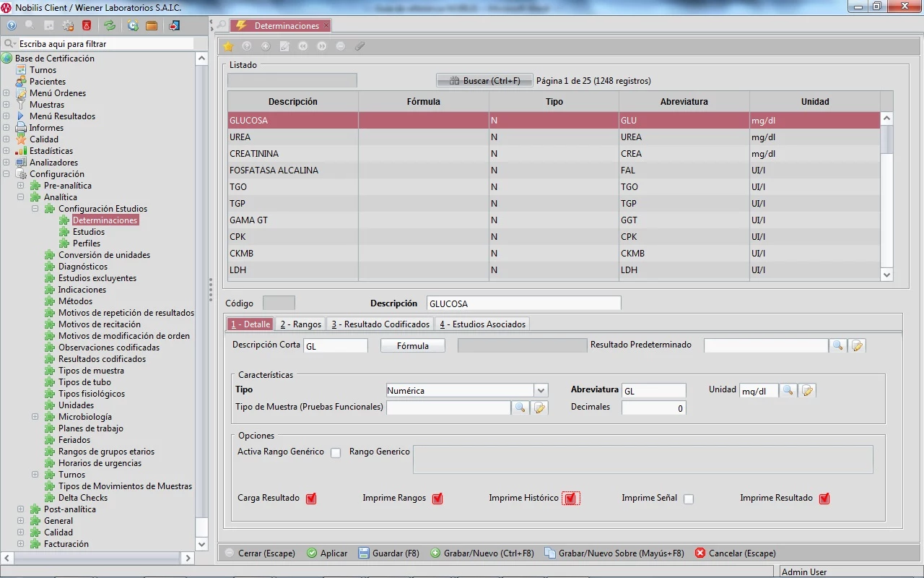Click the red database icon in toolbar
The image size is (924, 578).
click(x=87, y=26)
